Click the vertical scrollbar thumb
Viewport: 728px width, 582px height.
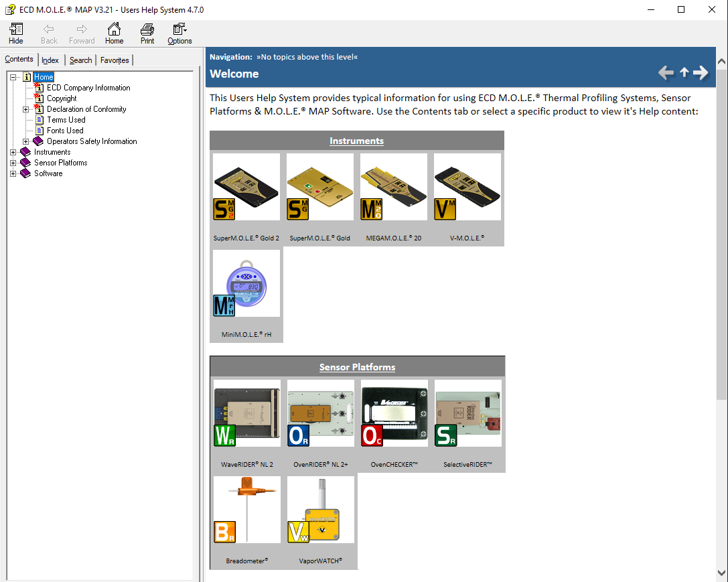click(721, 234)
